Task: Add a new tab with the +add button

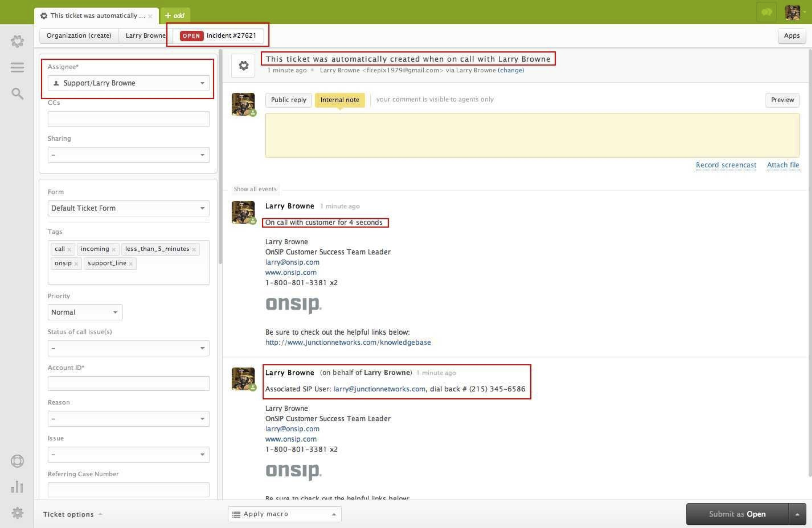Action: coord(175,16)
